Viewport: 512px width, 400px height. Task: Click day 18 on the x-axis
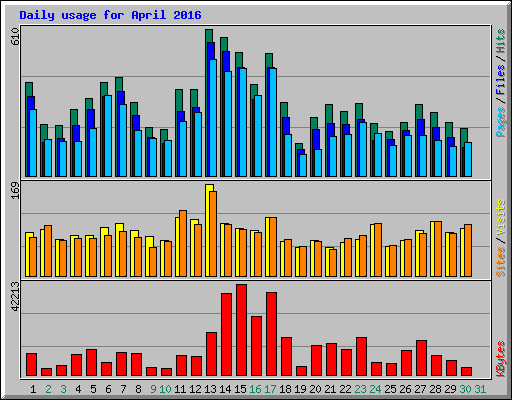coord(285,389)
